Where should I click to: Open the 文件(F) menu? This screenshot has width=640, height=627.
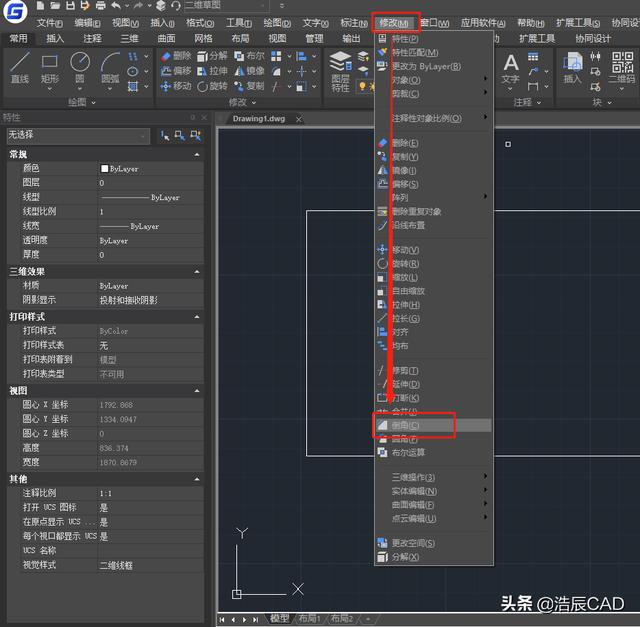(49, 23)
